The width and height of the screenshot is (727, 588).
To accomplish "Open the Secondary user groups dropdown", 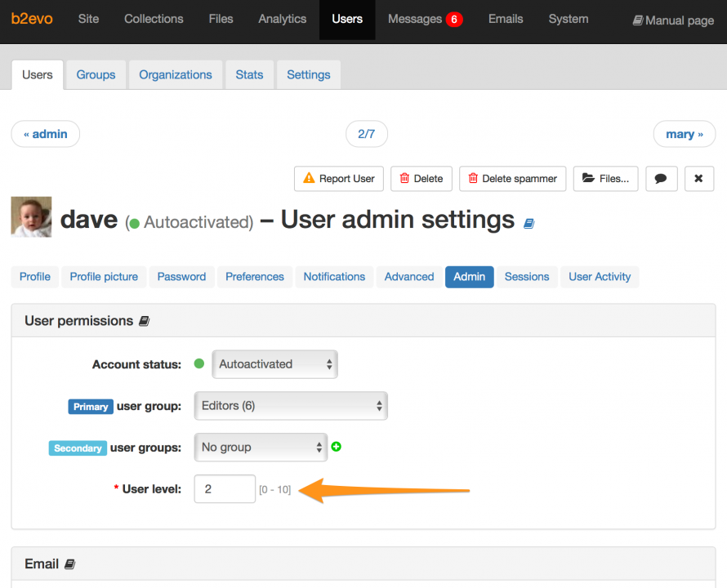I will pyautogui.click(x=261, y=447).
